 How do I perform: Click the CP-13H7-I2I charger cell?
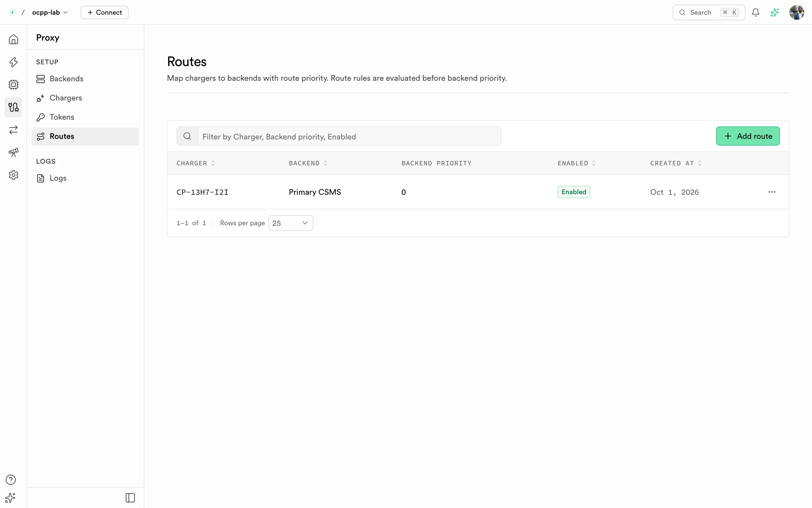[202, 192]
